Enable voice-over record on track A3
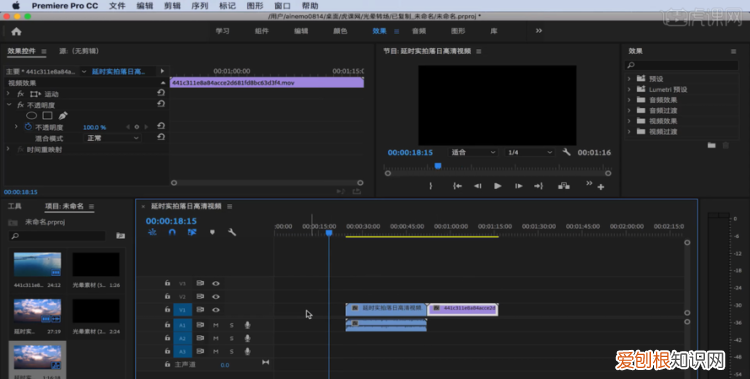The height and width of the screenshot is (379, 750). (x=247, y=351)
